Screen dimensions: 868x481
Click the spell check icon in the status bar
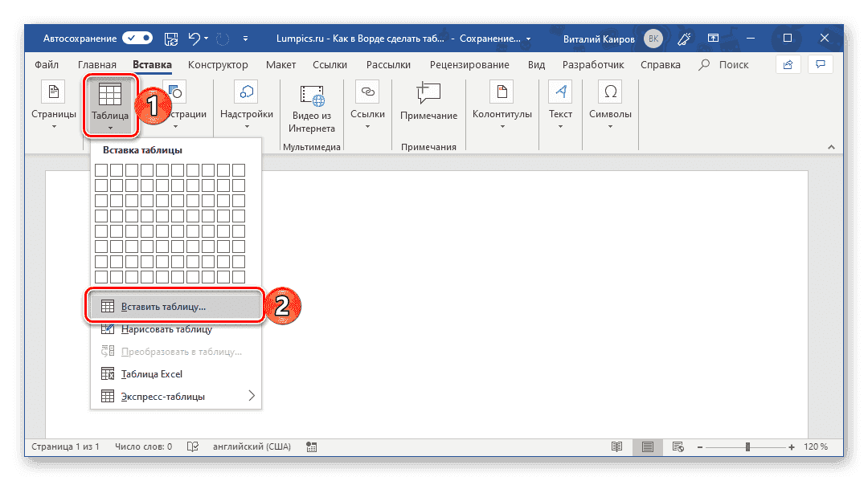pos(193,446)
